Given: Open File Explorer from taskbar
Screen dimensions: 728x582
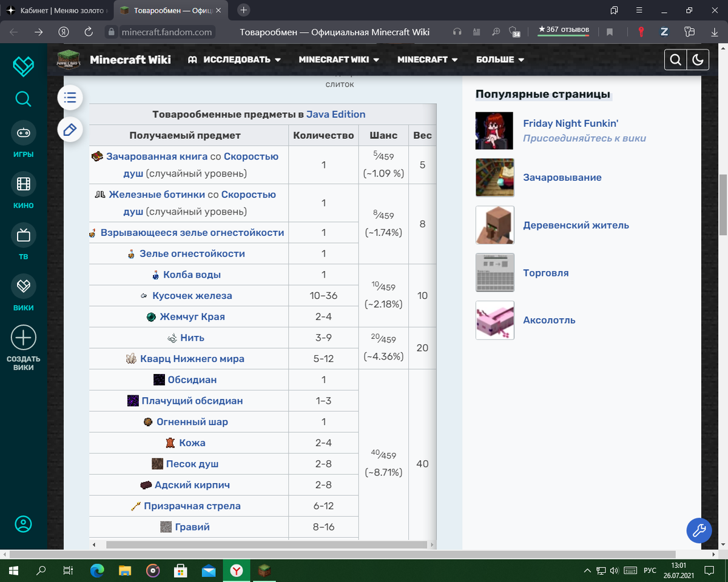Looking at the screenshot, I should click(126, 570).
